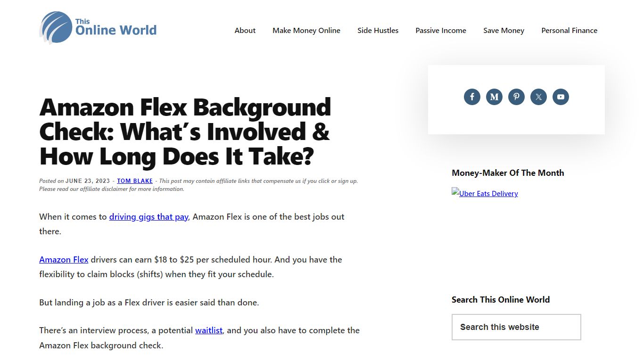The image size is (644, 362).
Task: Open Personal Finance in navigation
Action: [569, 30]
